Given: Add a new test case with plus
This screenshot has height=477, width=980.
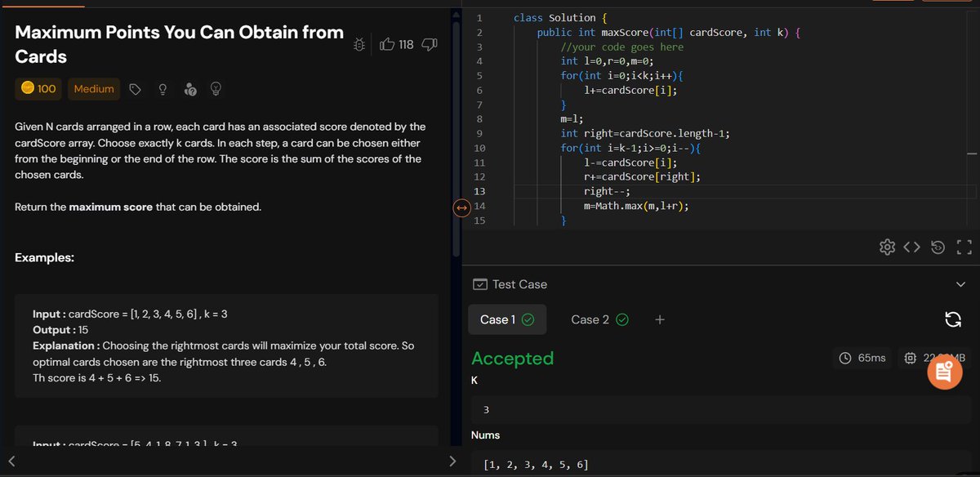Looking at the screenshot, I should click(x=660, y=319).
